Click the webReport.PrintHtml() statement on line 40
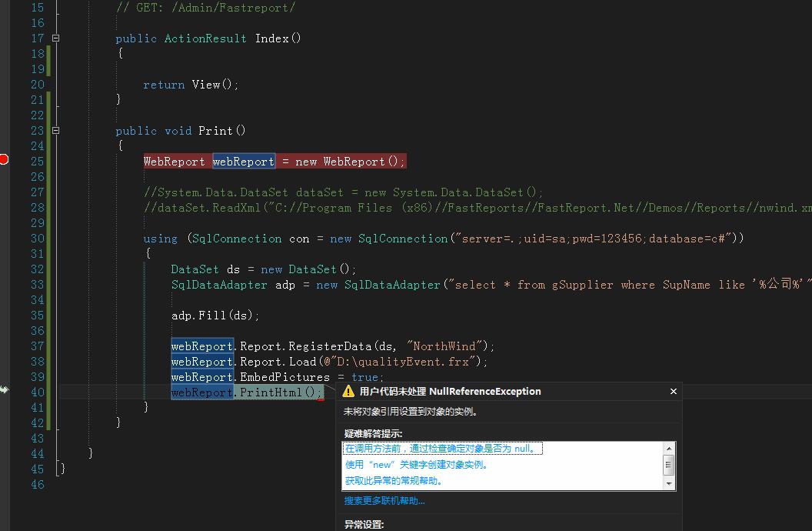The image size is (812, 531). tap(247, 392)
